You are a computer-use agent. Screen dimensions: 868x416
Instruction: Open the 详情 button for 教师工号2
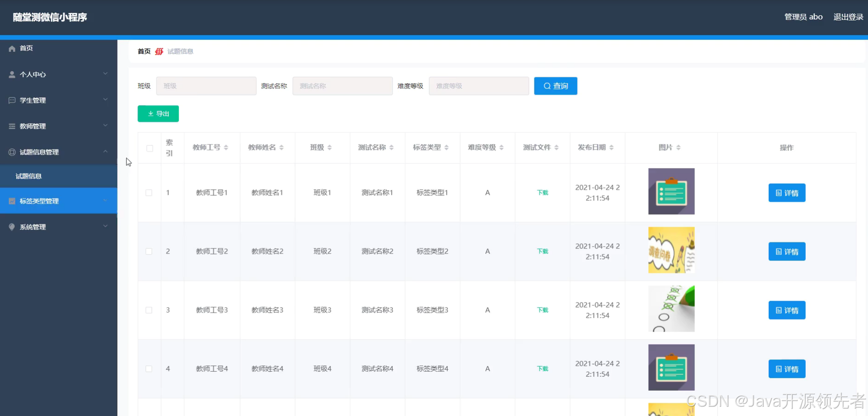pos(787,252)
